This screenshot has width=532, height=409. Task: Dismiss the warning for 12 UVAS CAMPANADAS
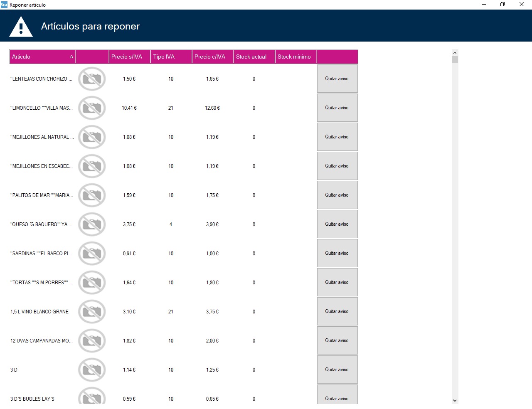pos(337,340)
